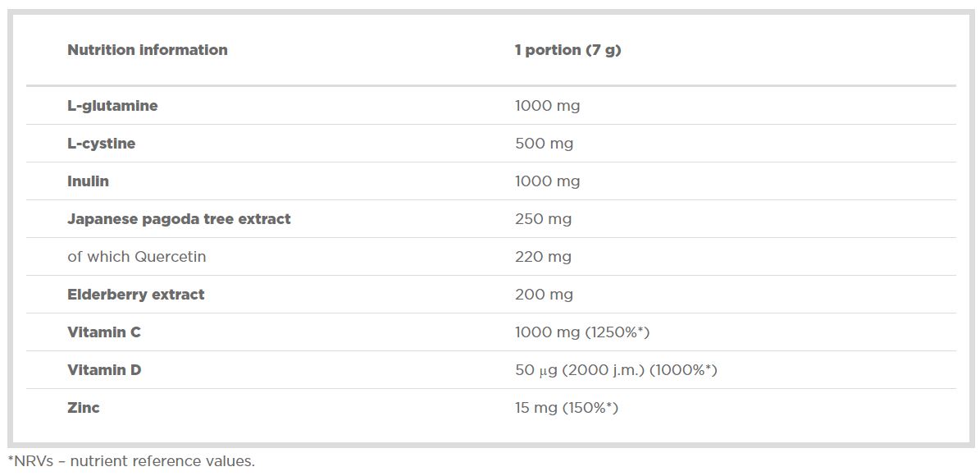The image size is (980, 476).
Task: Select the Inulin row label
Action: [88, 181]
